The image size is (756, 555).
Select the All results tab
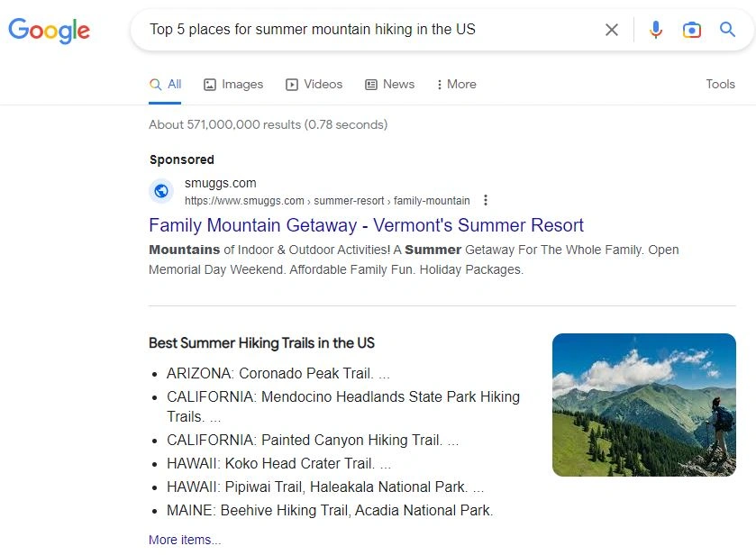click(166, 84)
